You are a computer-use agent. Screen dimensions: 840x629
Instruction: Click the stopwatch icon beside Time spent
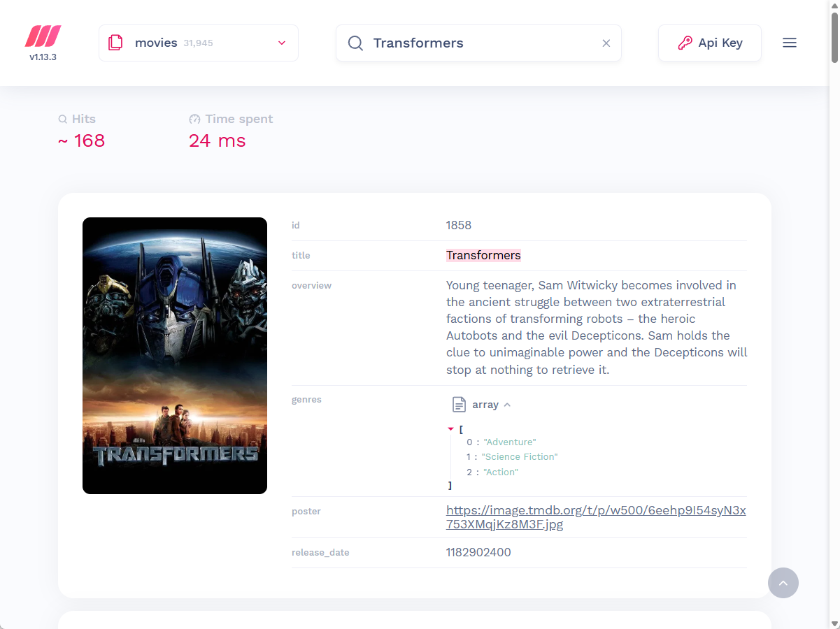tap(194, 119)
